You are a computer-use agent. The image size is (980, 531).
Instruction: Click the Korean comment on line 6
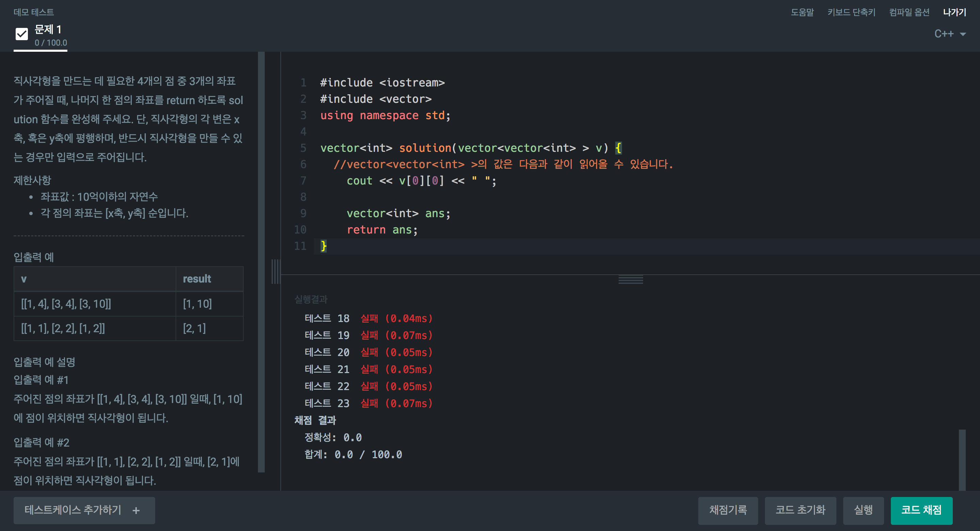pos(503,164)
